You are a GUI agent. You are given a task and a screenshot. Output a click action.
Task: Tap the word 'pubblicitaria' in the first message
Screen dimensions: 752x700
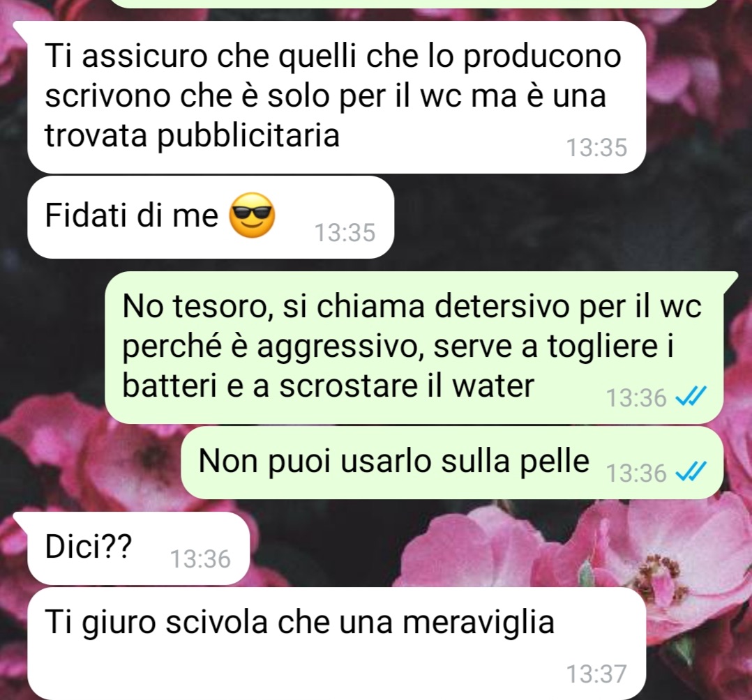pos(248,137)
